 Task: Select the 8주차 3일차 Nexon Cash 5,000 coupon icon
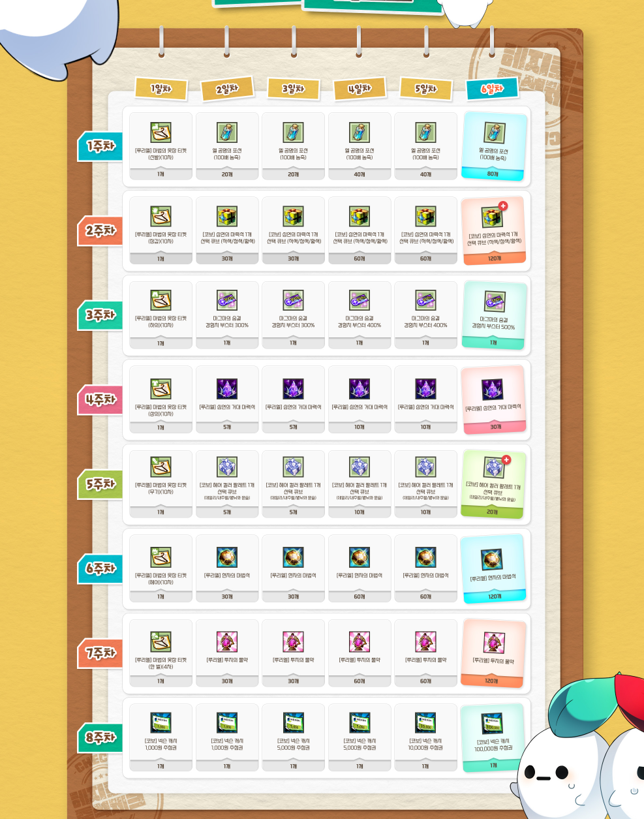click(x=293, y=723)
